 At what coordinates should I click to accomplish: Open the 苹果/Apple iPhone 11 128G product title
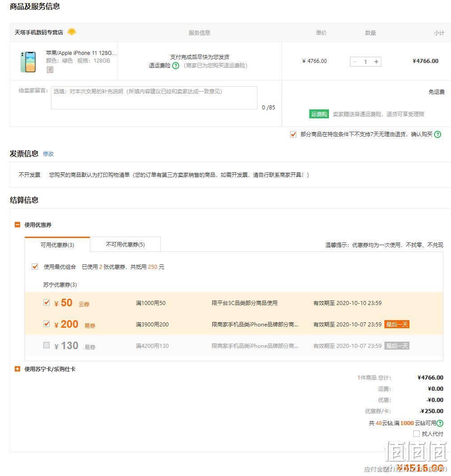pyautogui.click(x=81, y=53)
